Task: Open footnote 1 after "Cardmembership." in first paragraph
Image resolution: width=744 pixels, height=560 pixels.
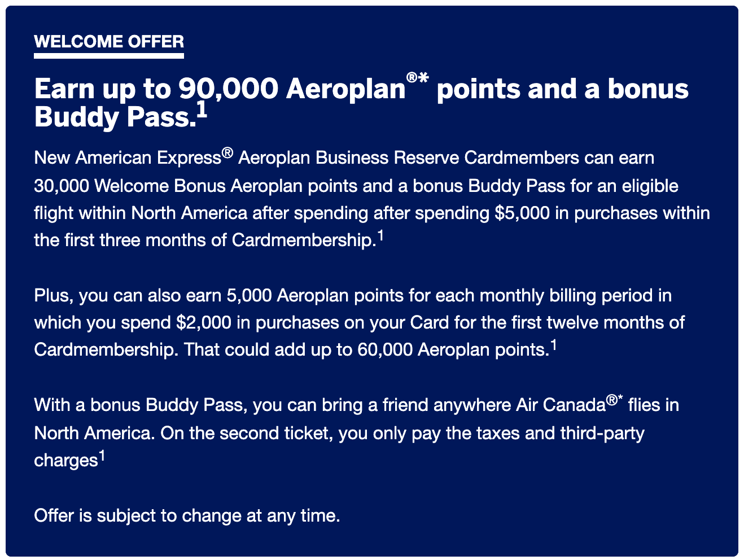Action: coord(381,236)
